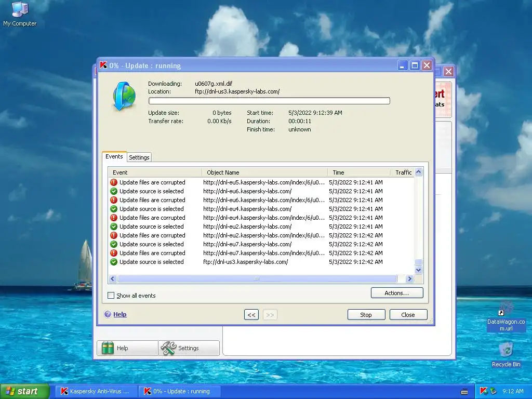Select 'ftp://dnl-us3.kaspersky-labs.com/' events list cell

(246, 262)
